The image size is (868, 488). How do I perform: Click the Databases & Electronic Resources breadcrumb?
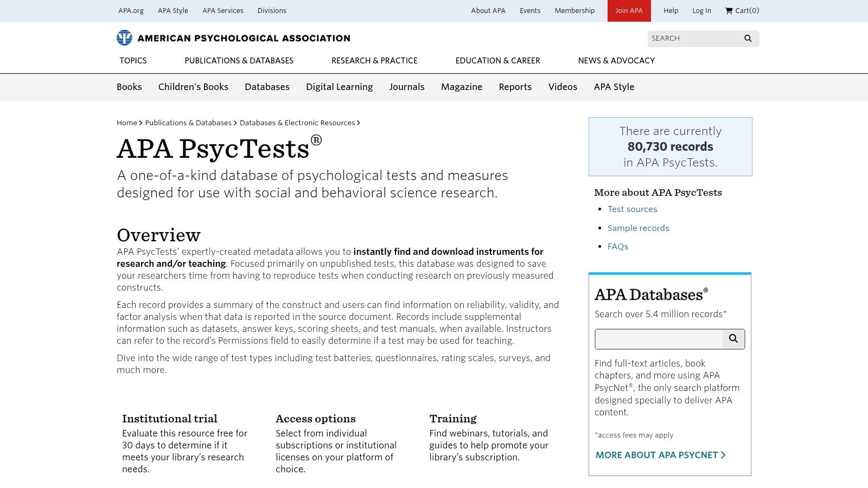tap(297, 123)
